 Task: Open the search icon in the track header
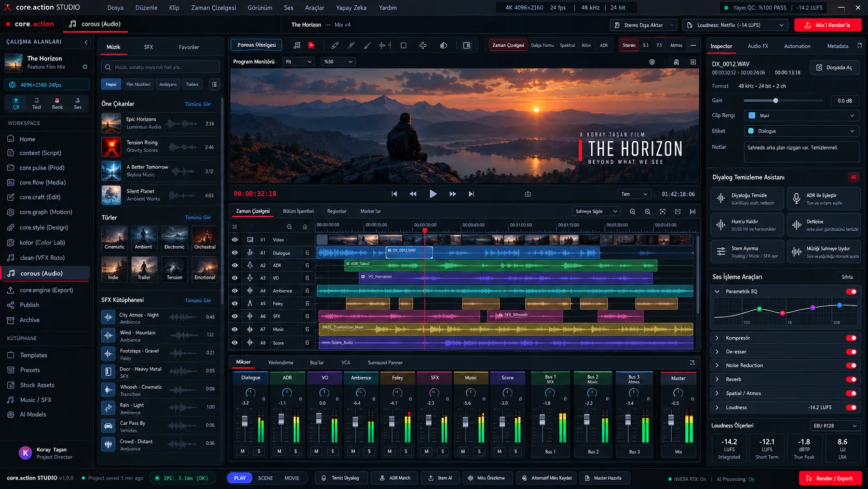tap(289, 227)
